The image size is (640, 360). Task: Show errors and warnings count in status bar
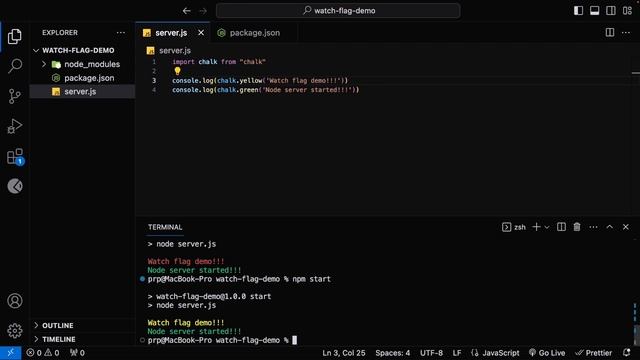click(43, 353)
